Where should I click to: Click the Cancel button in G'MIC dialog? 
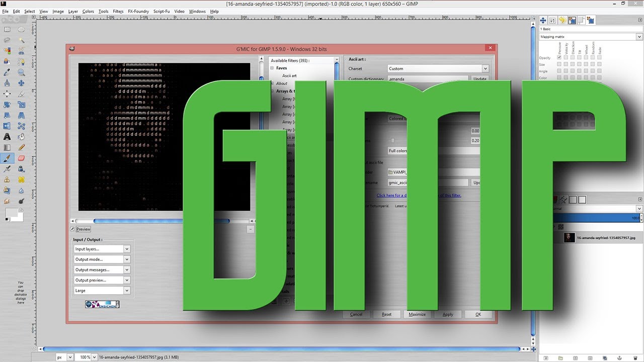356,314
